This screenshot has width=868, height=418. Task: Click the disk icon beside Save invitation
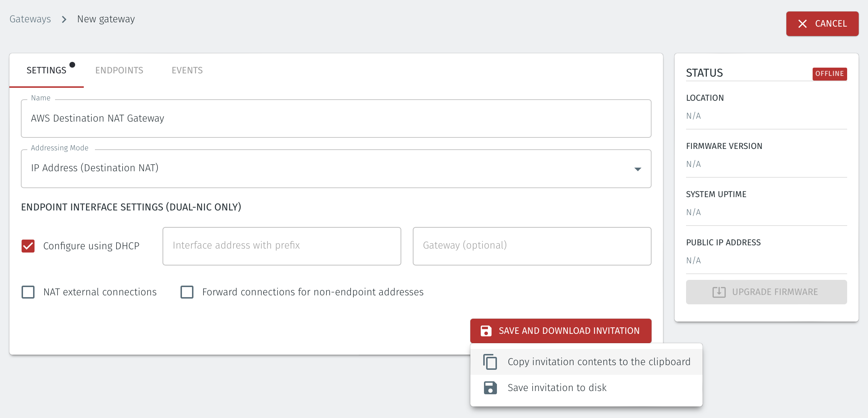(x=490, y=388)
